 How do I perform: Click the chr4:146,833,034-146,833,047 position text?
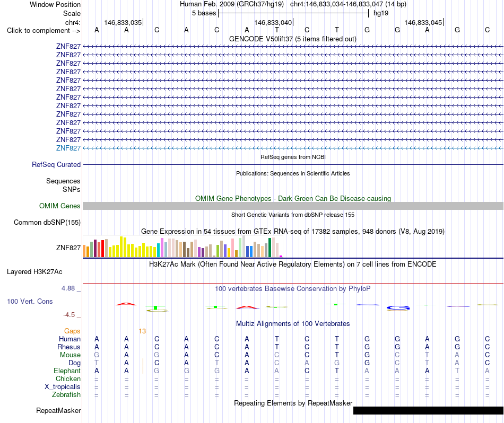point(336,4)
